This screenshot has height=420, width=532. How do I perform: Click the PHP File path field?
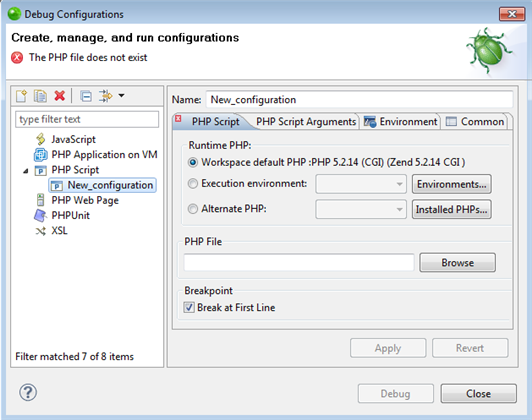pyautogui.click(x=299, y=262)
